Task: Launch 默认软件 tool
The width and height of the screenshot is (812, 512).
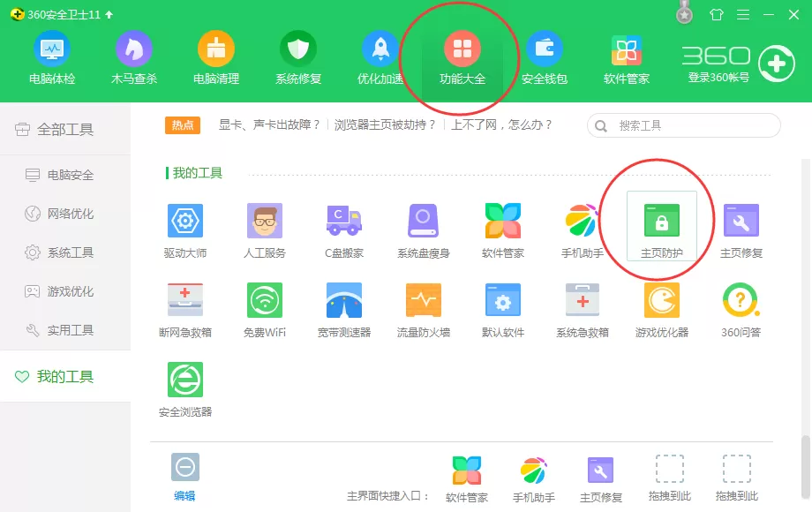Action: tap(503, 310)
